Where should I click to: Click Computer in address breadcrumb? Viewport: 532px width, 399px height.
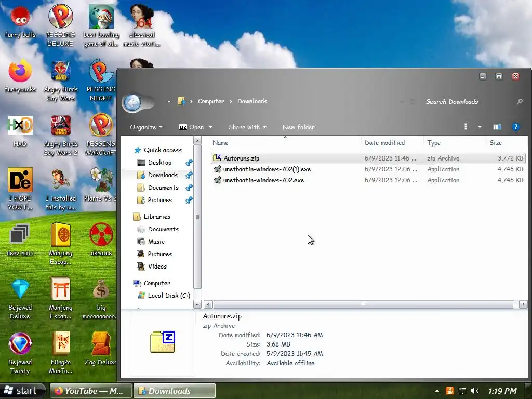[211, 101]
